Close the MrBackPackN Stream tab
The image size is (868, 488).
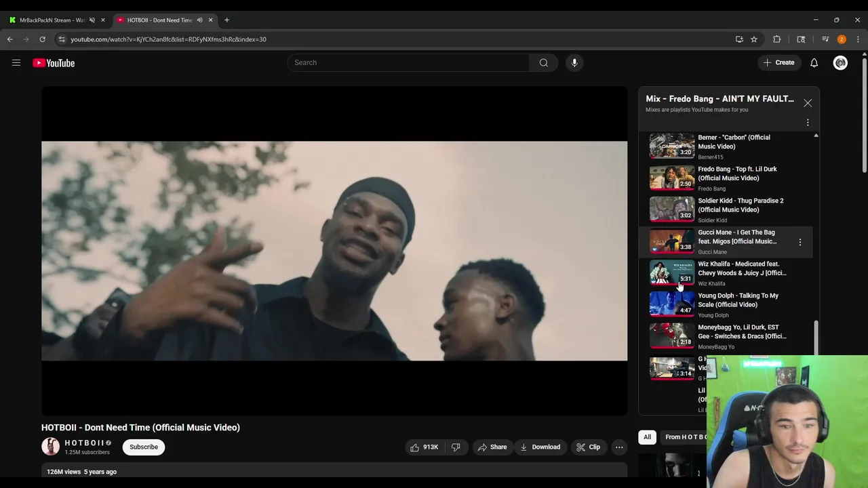click(103, 20)
